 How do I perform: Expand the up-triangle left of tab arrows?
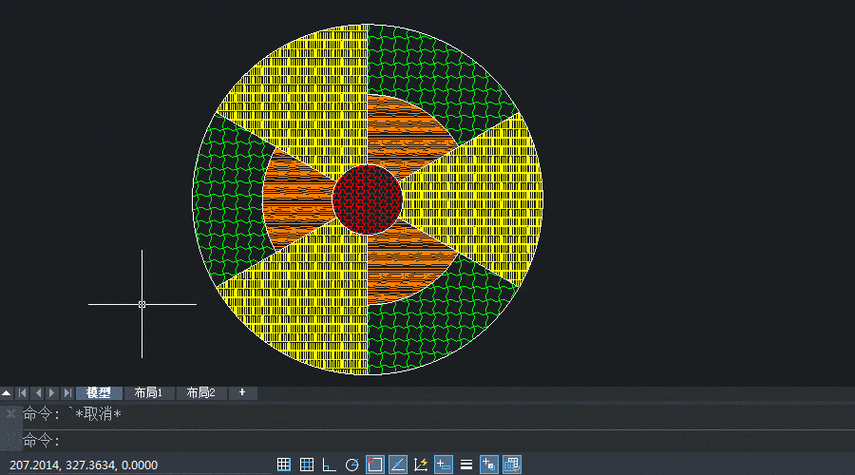7,393
